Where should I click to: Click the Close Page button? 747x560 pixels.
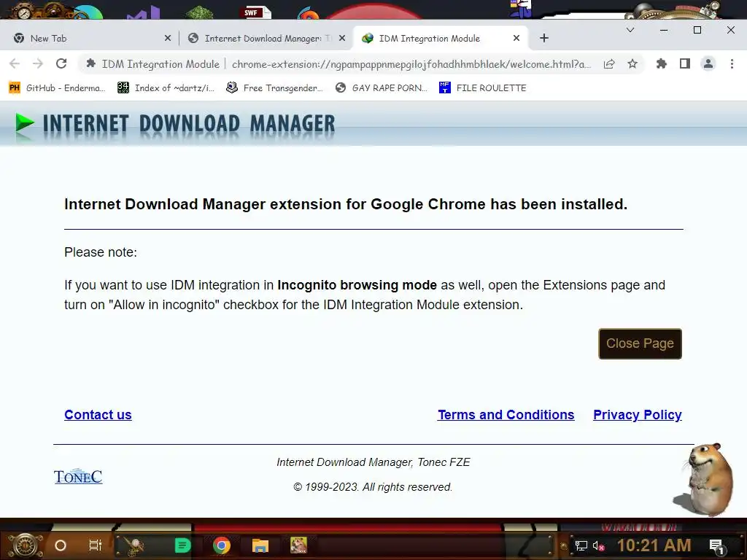pos(640,343)
